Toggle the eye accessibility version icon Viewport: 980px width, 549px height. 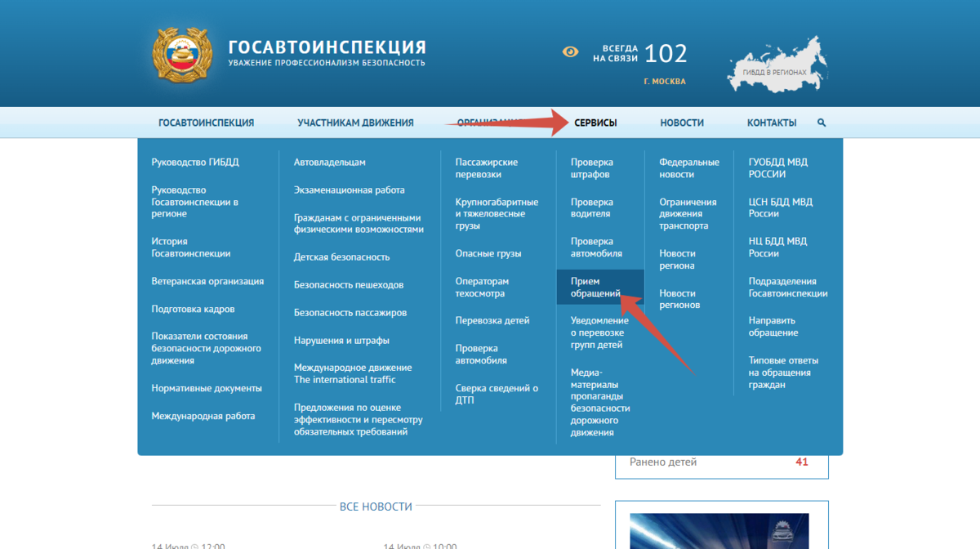tap(570, 52)
